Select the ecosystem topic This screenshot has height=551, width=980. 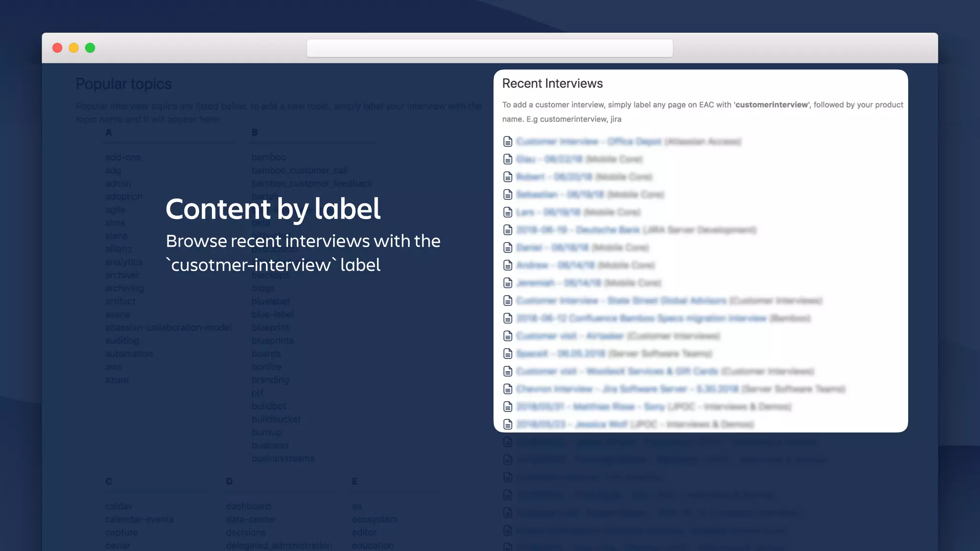[375, 519]
